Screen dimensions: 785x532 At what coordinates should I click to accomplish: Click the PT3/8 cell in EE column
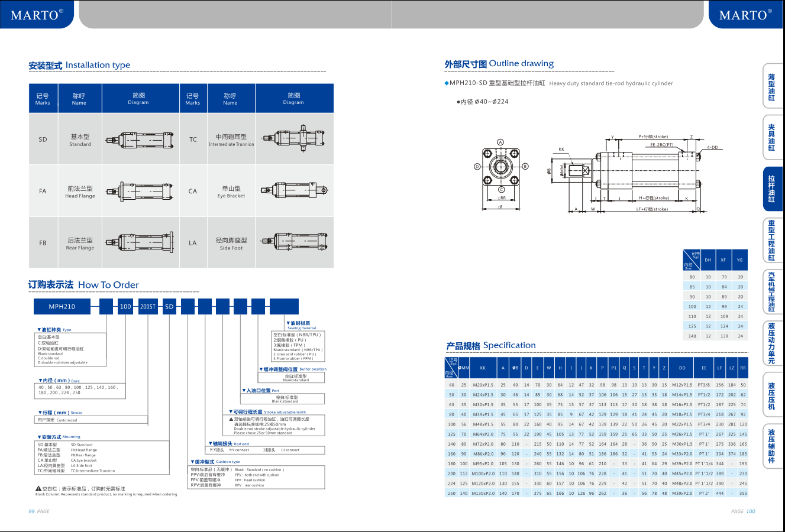704,385
